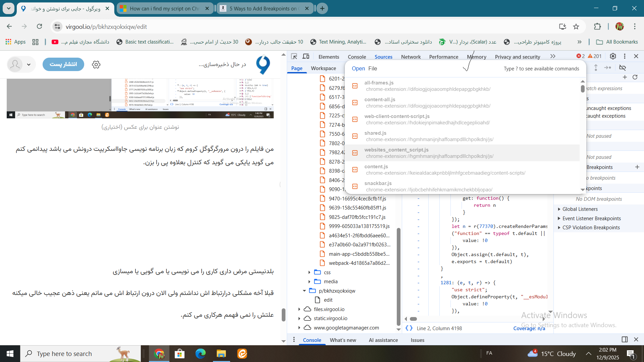Deactivate breakpoints toggle icon
The height and width of the screenshot is (362, 644).
pos(623,68)
